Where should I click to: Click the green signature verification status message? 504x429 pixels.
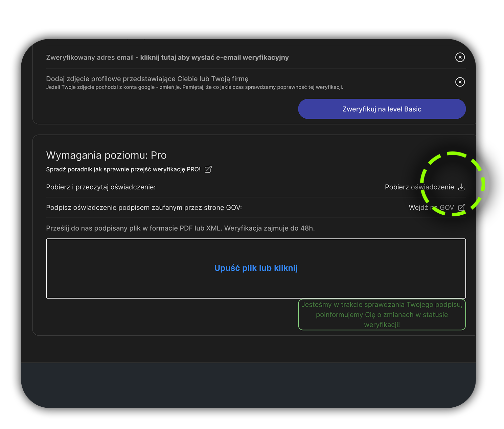(382, 314)
